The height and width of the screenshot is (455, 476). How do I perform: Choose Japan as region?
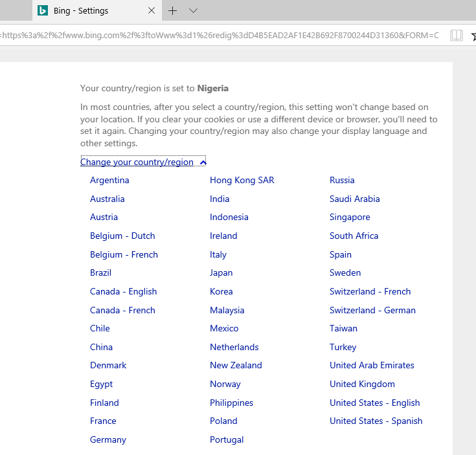[221, 273]
